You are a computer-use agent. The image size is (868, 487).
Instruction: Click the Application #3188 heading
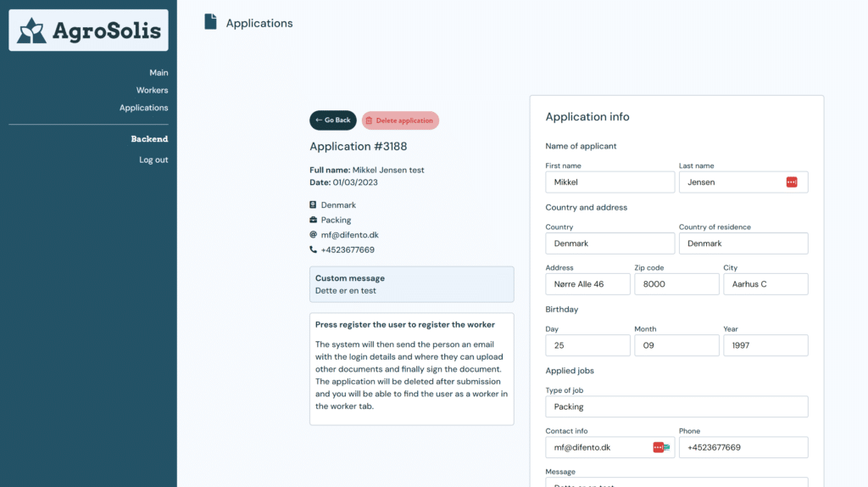click(359, 146)
